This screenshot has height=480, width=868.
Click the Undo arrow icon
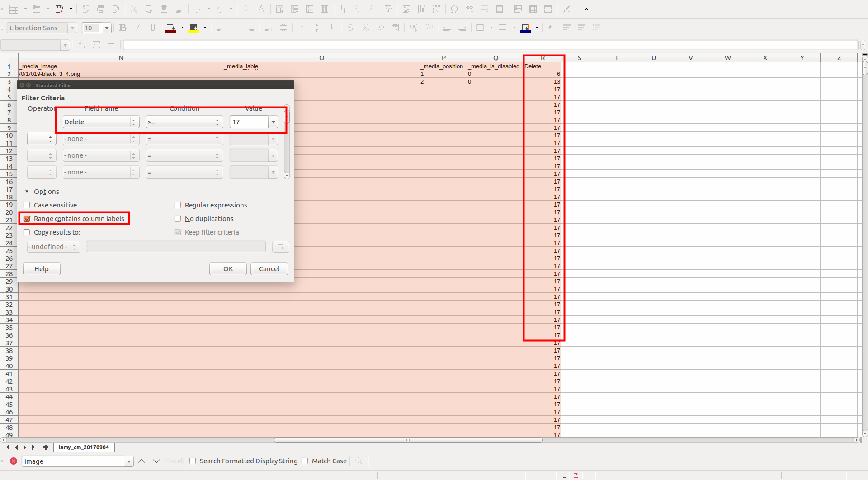(x=197, y=9)
